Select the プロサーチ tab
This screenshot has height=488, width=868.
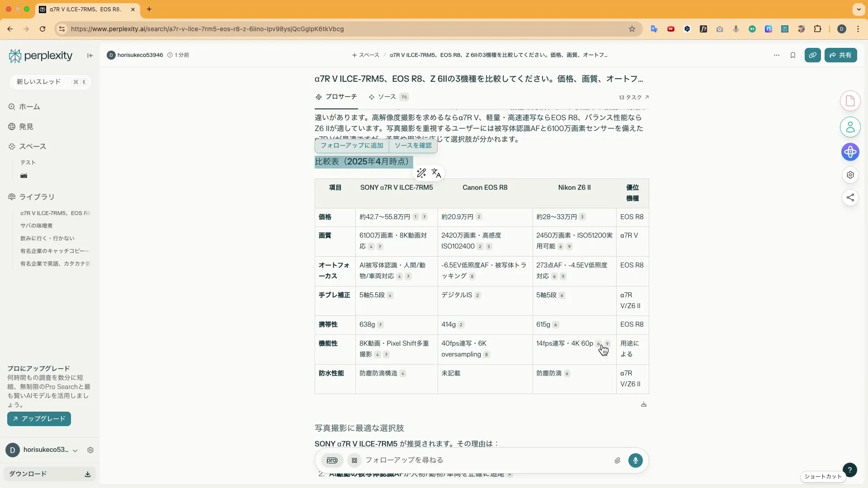pos(336,97)
